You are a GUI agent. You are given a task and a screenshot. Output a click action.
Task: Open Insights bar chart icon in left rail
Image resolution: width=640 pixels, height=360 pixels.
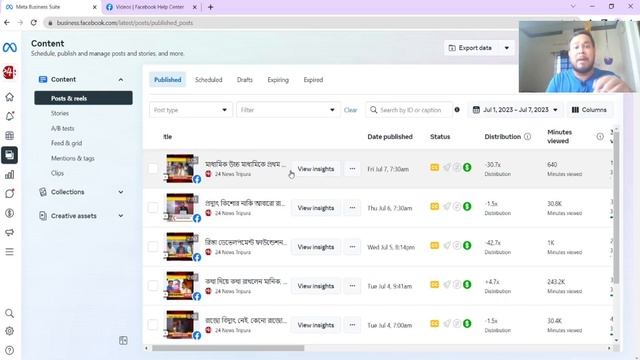tap(9, 175)
